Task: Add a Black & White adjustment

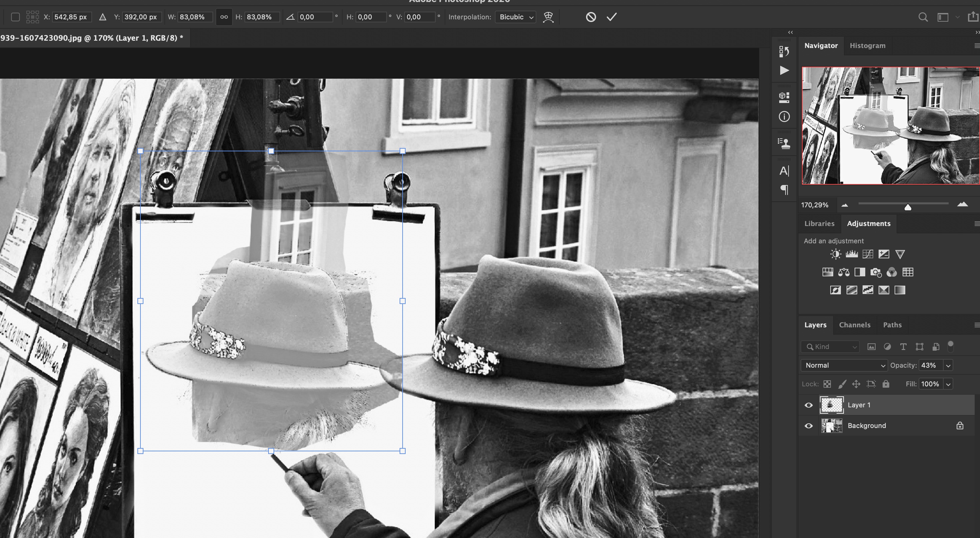Action: [x=860, y=272]
